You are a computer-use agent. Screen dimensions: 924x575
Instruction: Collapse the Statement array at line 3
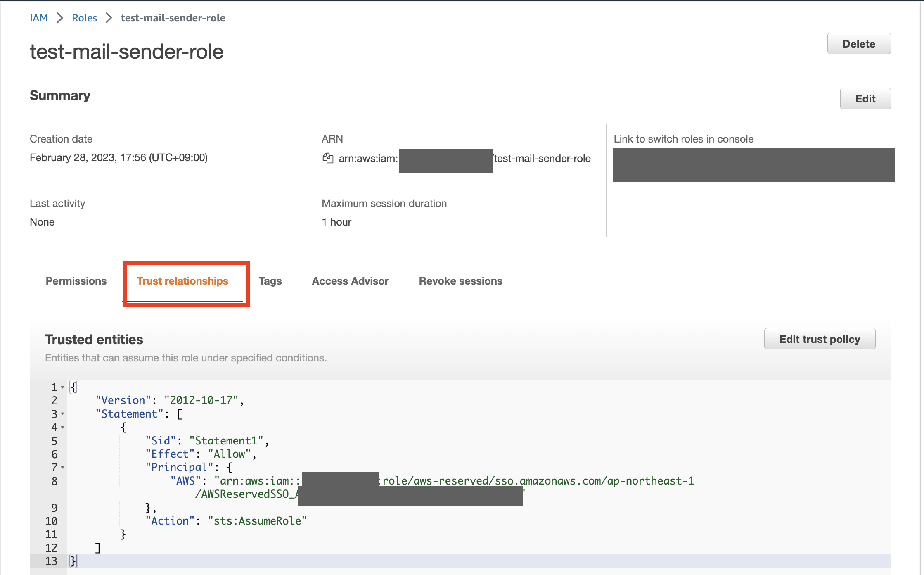pyautogui.click(x=63, y=414)
